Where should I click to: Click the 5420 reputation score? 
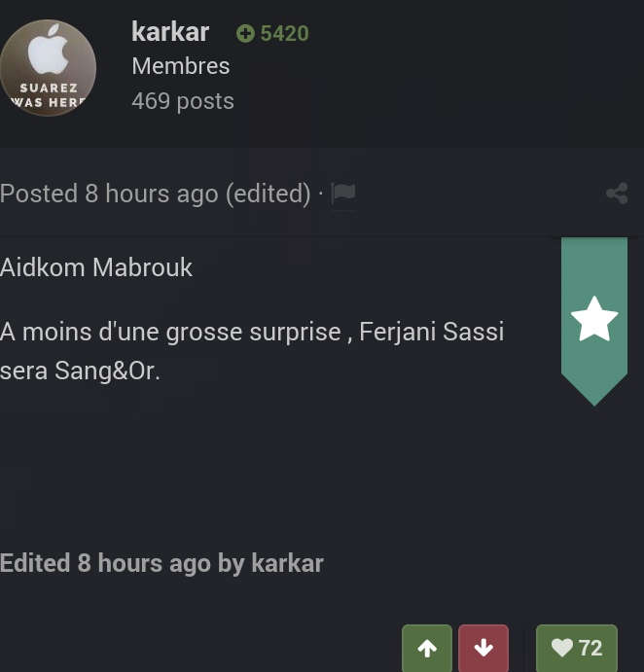point(284,34)
